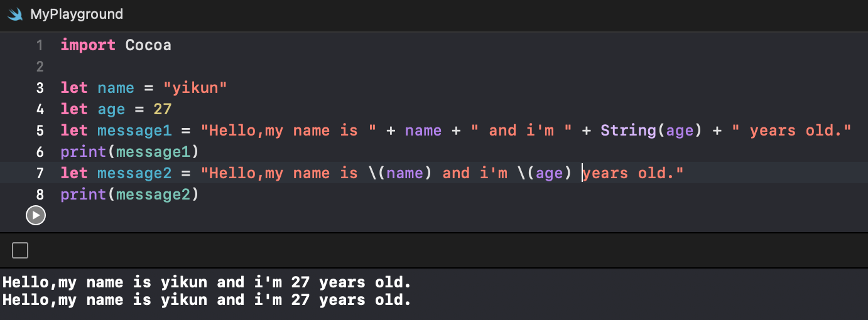
Task: Click the "yikun" string literal
Action: coord(195,88)
